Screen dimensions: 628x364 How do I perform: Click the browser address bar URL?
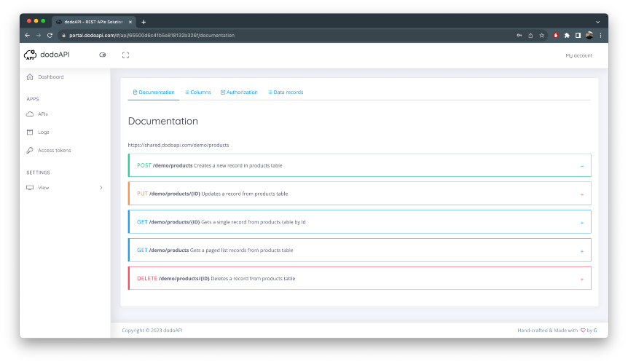(x=152, y=35)
